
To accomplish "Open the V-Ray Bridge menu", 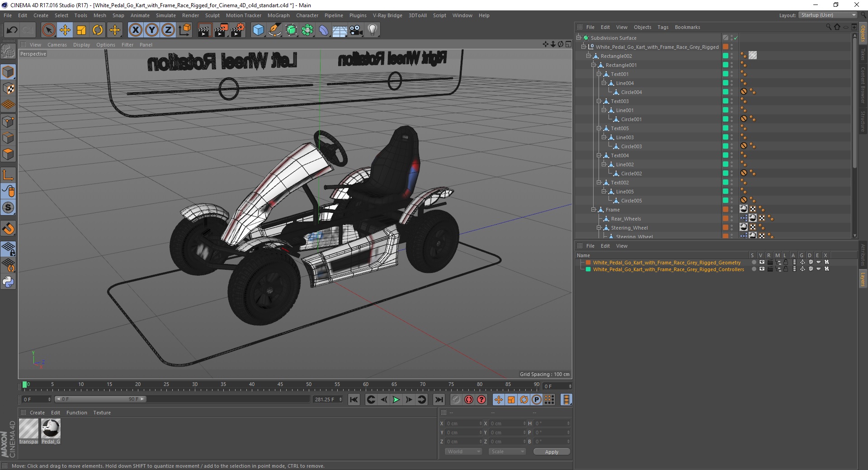I will (387, 15).
